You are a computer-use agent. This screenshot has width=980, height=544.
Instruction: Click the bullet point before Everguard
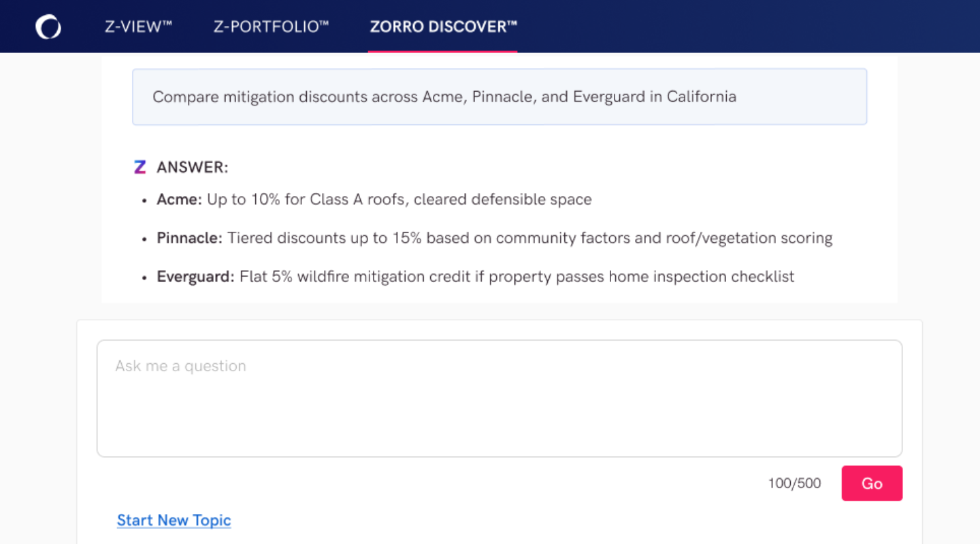[144, 279]
